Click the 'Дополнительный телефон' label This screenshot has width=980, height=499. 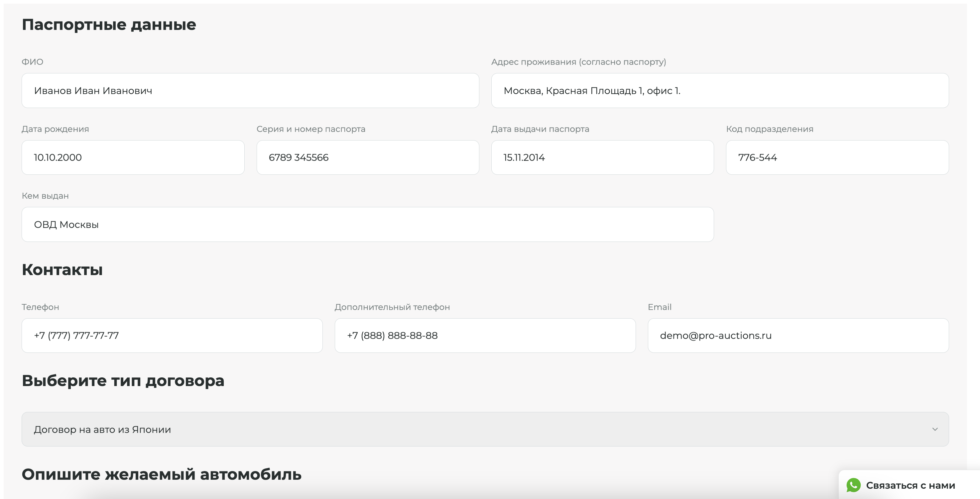point(392,307)
